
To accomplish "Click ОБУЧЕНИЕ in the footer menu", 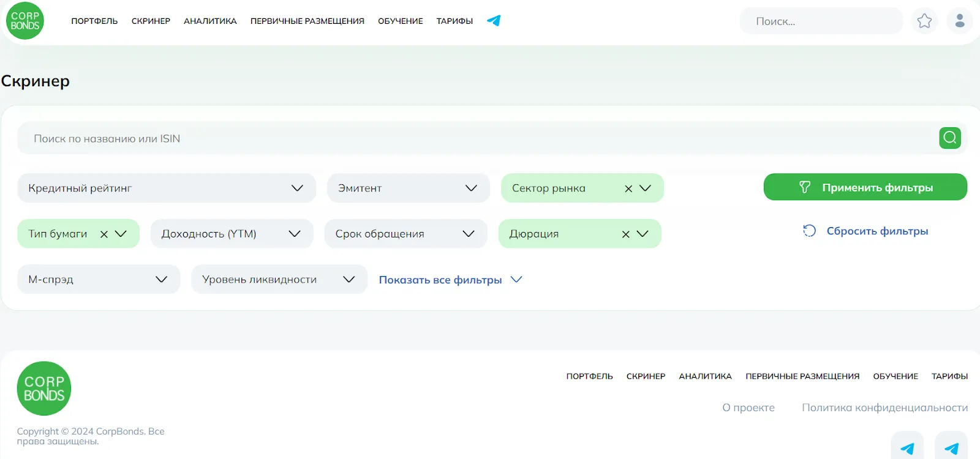I will [895, 376].
